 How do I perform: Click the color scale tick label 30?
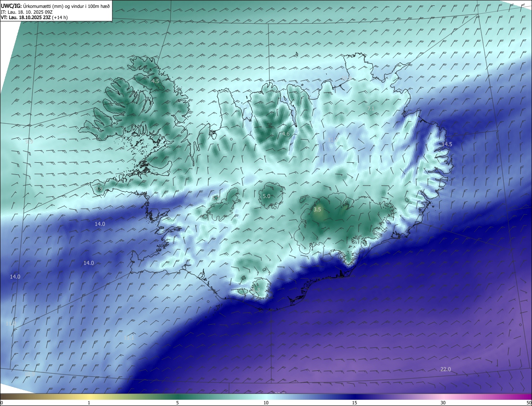coord(443,403)
